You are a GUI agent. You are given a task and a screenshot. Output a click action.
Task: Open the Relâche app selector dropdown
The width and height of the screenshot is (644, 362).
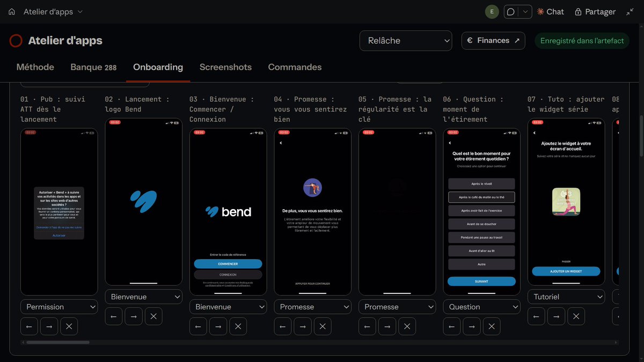click(x=406, y=40)
